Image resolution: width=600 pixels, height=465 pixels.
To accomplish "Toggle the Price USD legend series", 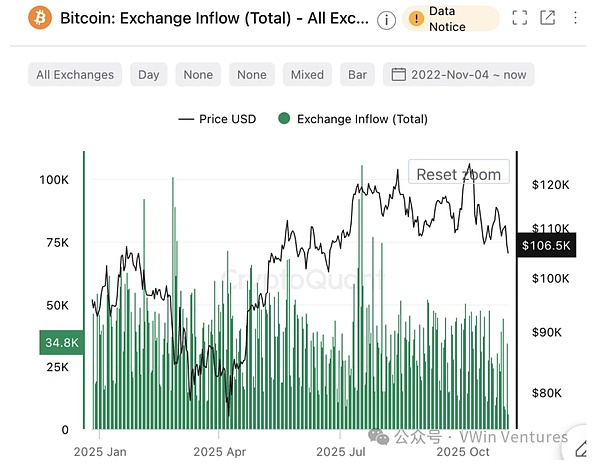I will coord(217,119).
